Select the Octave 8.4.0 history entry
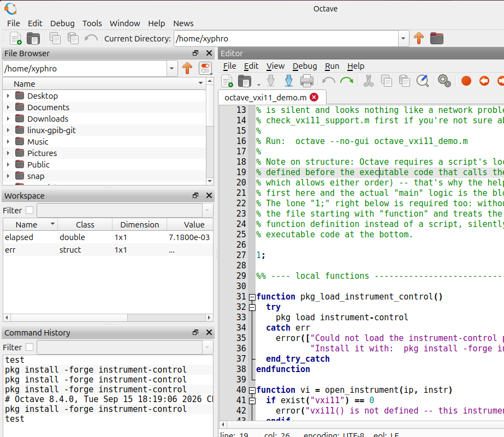Image resolution: width=504 pixels, height=437 pixels. [x=109, y=399]
